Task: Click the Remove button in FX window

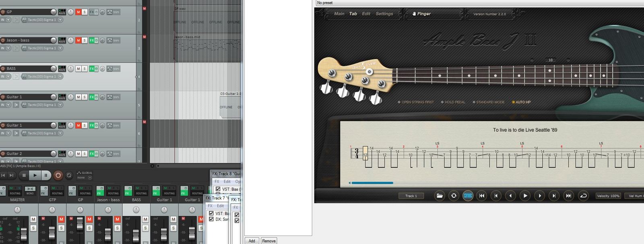Action: [269, 241]
